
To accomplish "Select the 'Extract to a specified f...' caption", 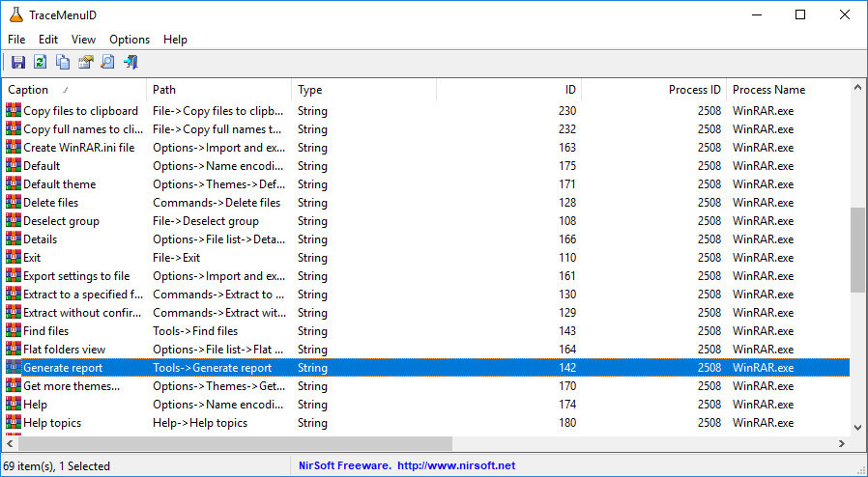I will point(83,295).
